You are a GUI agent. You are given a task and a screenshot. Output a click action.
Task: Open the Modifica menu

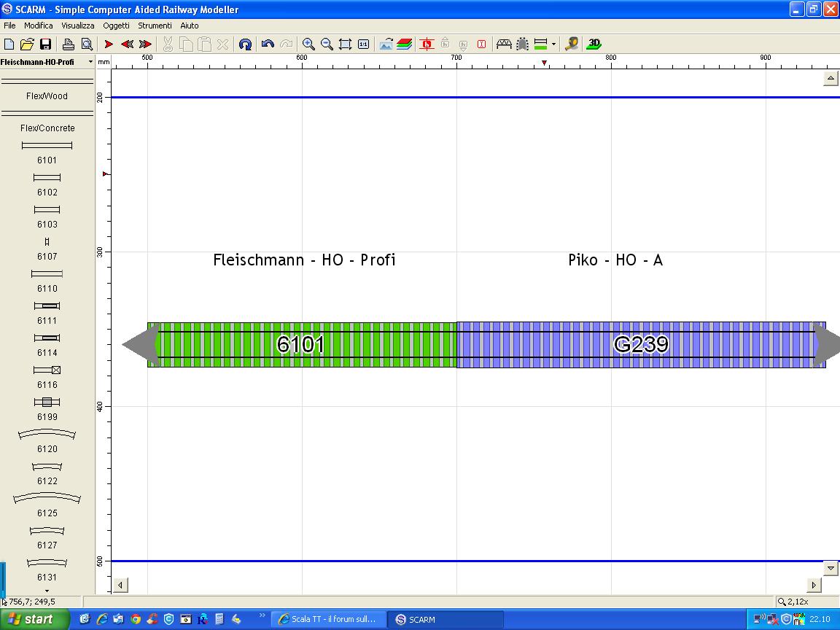pyautogui.click(x=39, y=26)
